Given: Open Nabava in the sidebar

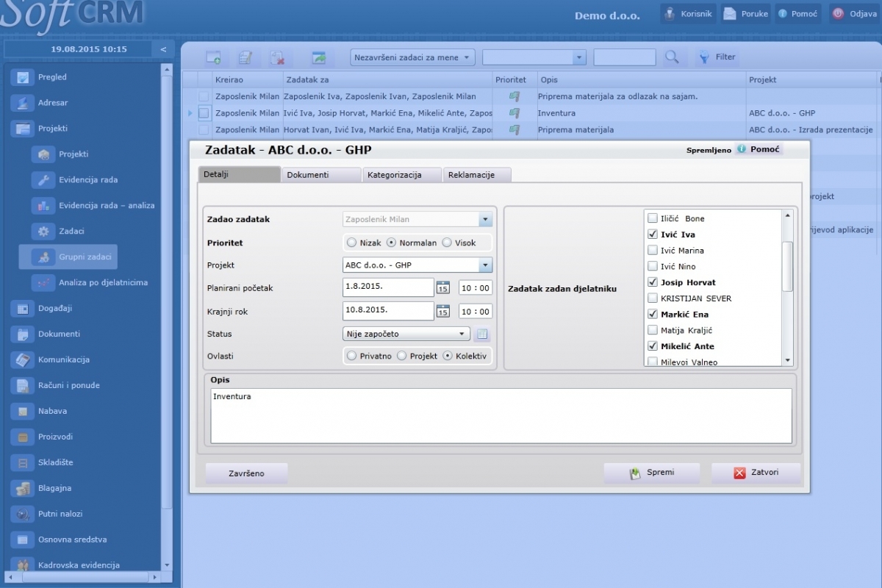Looking at the screenshot, I should coord(52,412).
